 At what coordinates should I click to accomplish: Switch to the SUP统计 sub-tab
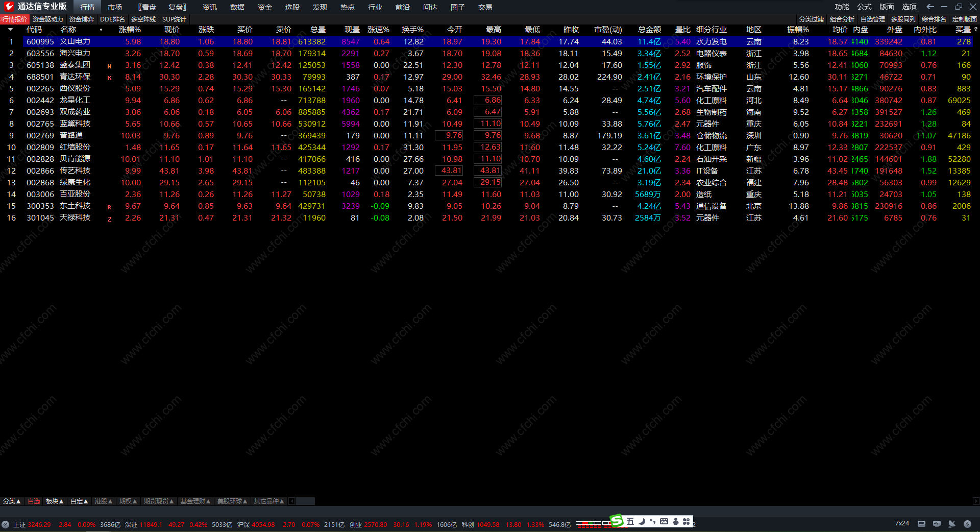(174, 19)
